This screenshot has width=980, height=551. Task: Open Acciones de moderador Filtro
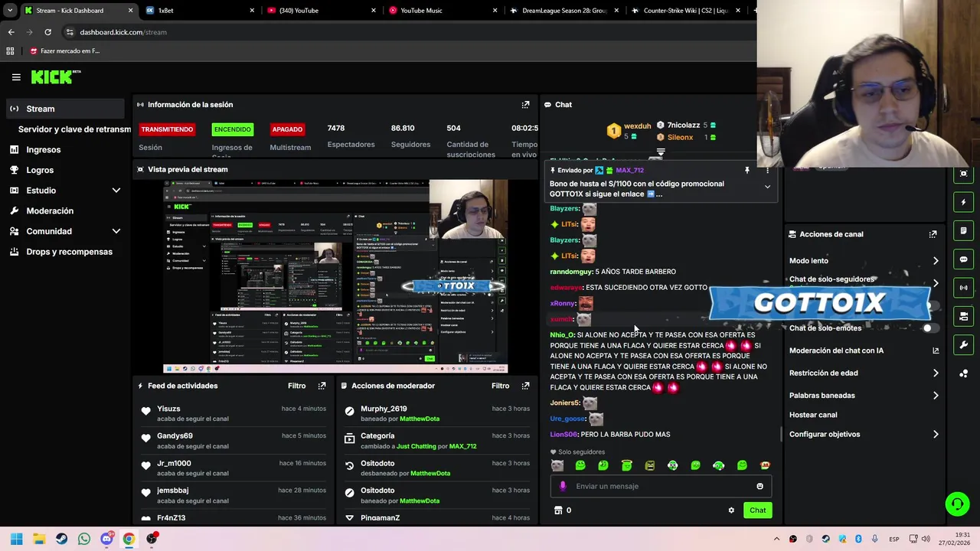tap(500, 386)
